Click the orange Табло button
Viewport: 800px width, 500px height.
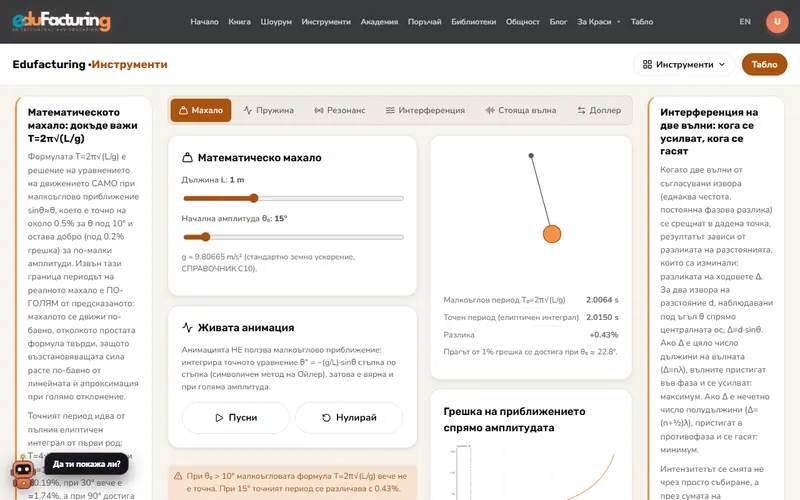pyautogui.click(x=764, y=64)
